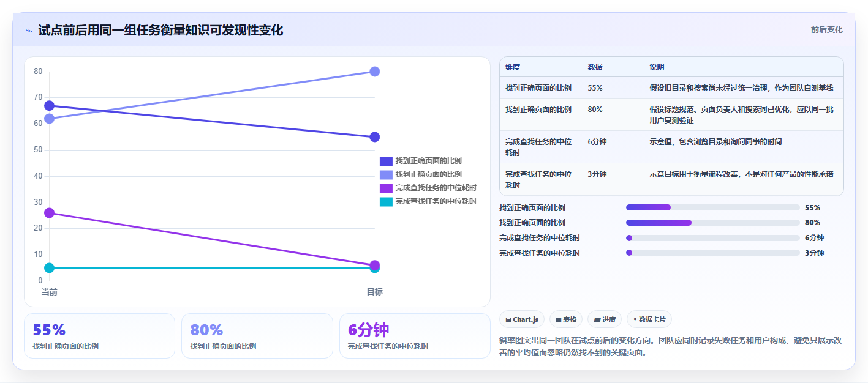
Task: Select the light-blue data point at 62 on 当前
Action: (50, 119)
